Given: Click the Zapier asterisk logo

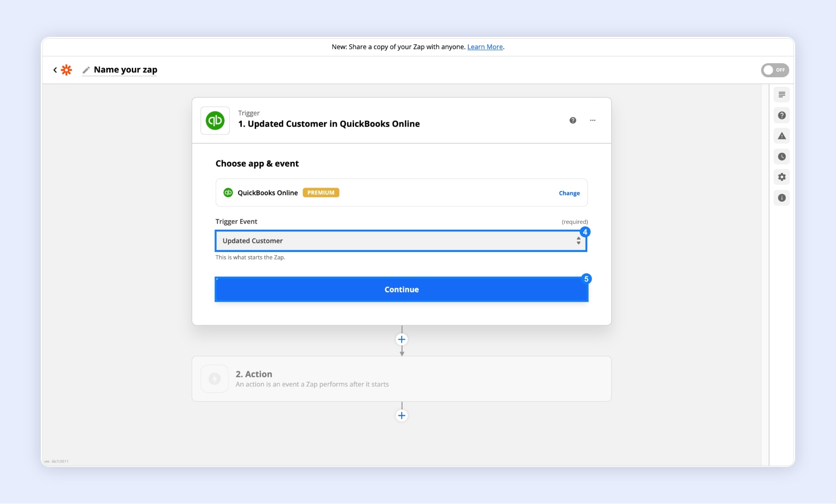Looking at the screenshot, I should (x=66, y=70).
